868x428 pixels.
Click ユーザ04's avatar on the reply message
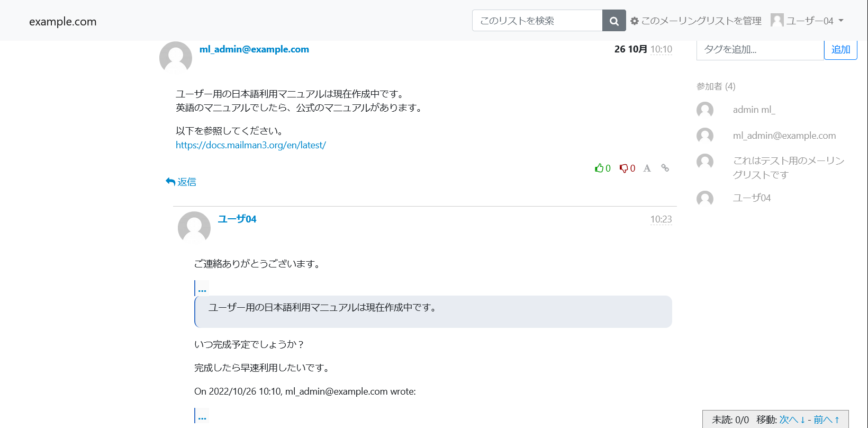click(194, 227)
